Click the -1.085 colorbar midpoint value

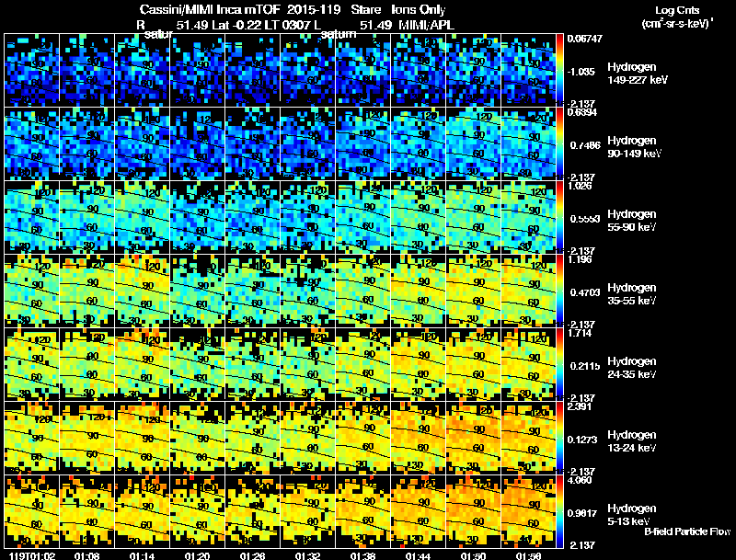581,72
